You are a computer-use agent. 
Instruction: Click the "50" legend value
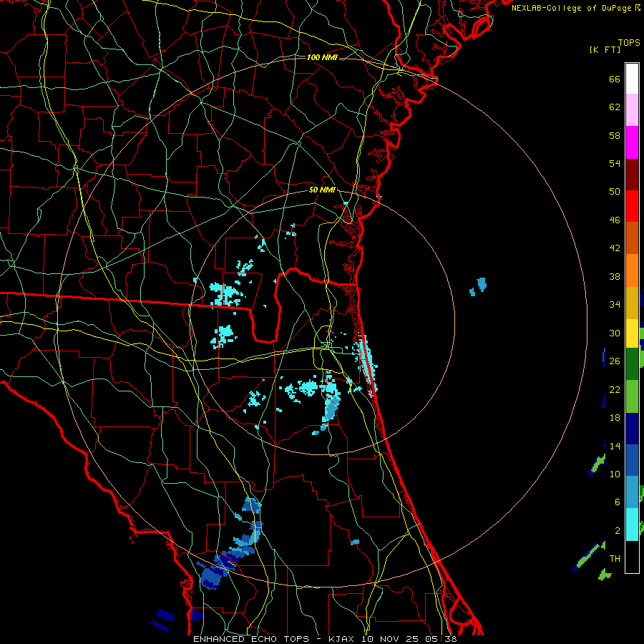click(x=615, y=192)
